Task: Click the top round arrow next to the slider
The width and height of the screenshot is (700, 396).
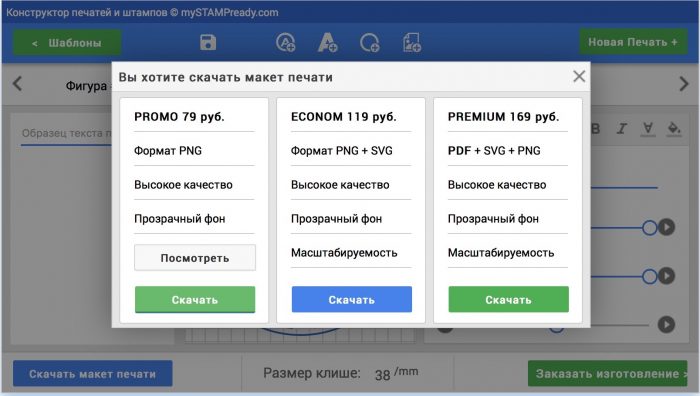Action: pos(667,227)
